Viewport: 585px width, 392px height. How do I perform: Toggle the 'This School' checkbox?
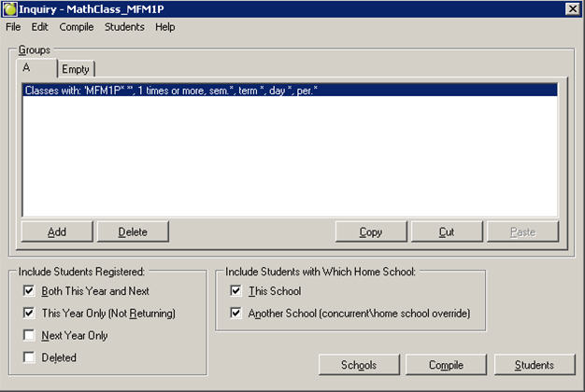(x=236, y=292)
